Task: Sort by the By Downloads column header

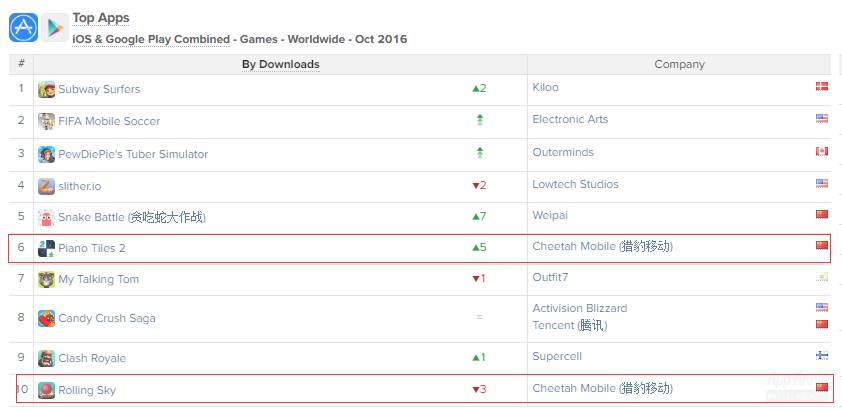Action: pyautogui.click(x=280, y=64)
